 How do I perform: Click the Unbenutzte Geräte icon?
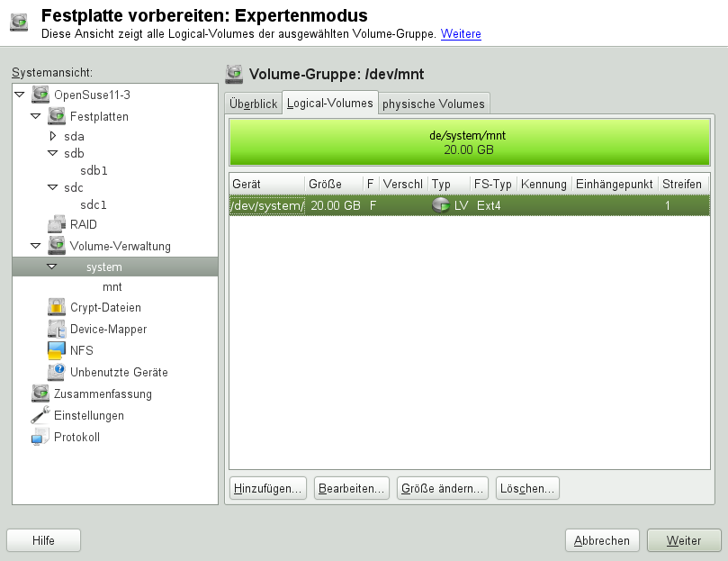coord(56,372)
